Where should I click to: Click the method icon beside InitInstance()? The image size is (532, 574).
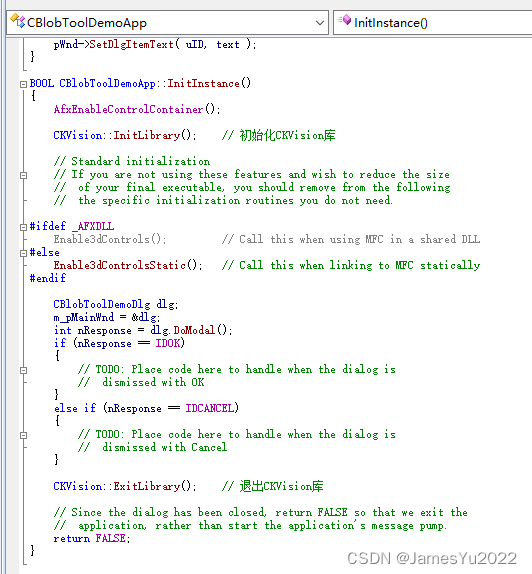(344, 20)
